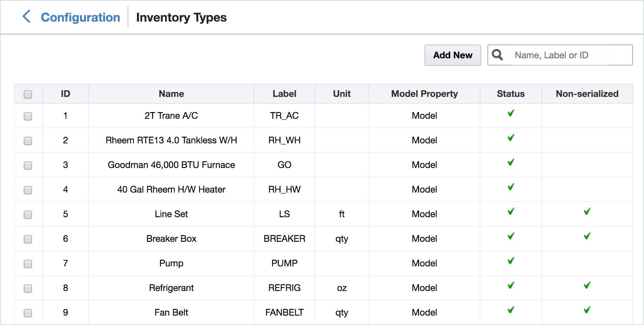The width and height of the screenshot is (644, 325).
Task: Toggle the select-all checkbox in the header
Action: click(28, 94)
